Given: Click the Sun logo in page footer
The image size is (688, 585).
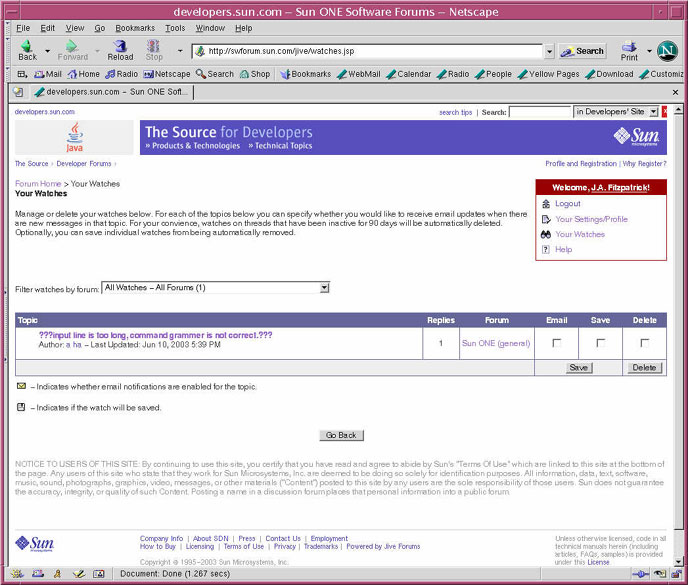Looking at the screenshot, I should [35, 544].
